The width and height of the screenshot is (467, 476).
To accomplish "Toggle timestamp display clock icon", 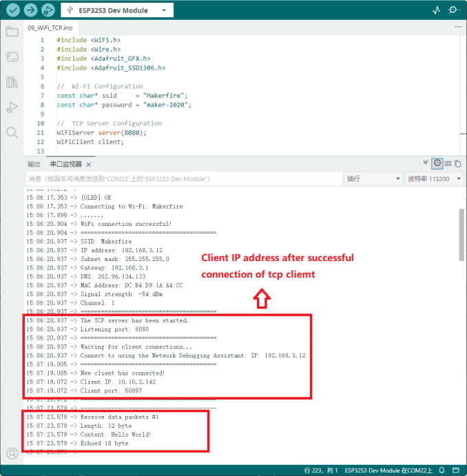I will click(437, 163).
